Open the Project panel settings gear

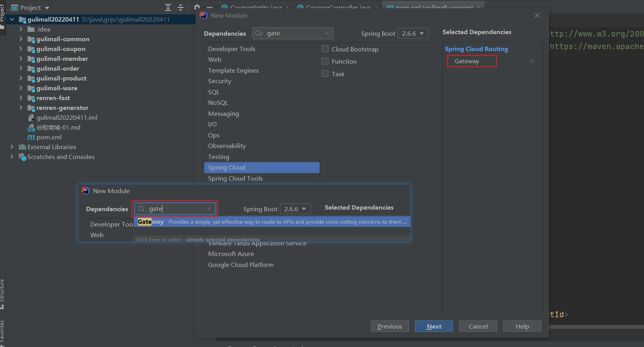coord(197,7)
